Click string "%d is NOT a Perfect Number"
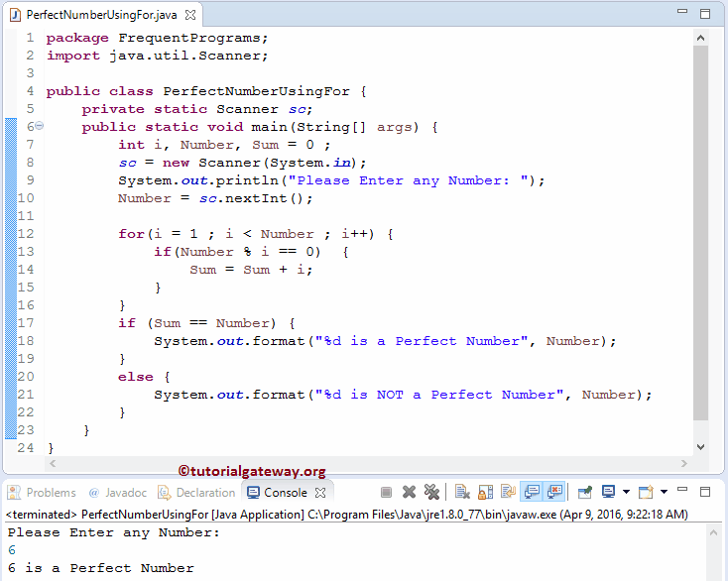The image size is (728, 581). click(x=439, y=395)
